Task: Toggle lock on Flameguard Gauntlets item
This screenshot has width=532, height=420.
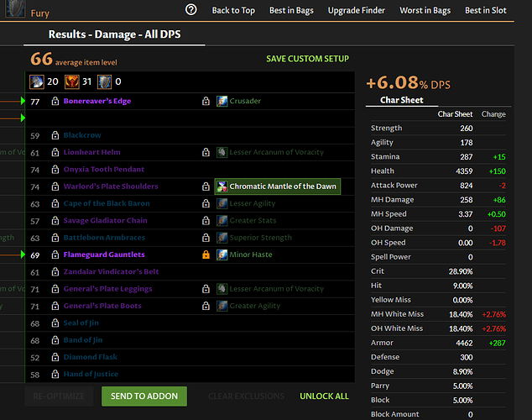Action: pyautogui.click(x=55, y=255)
